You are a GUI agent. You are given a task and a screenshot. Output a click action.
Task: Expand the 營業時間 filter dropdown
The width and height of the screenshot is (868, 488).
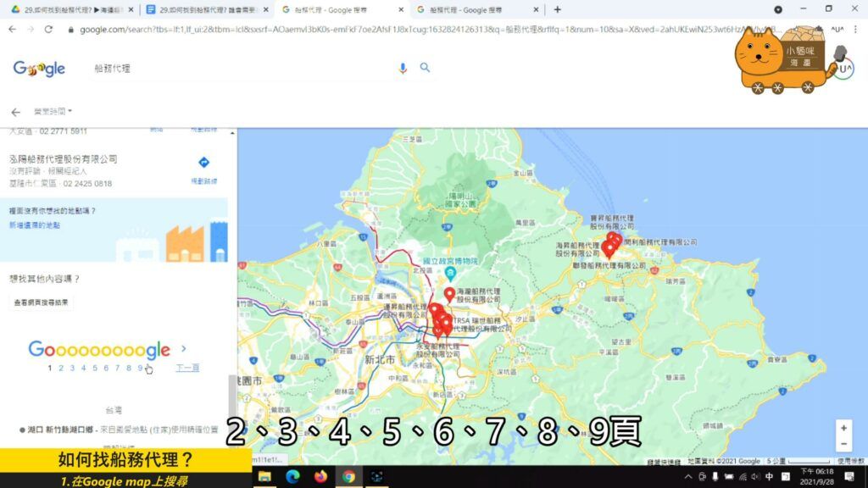pos(53,111)
